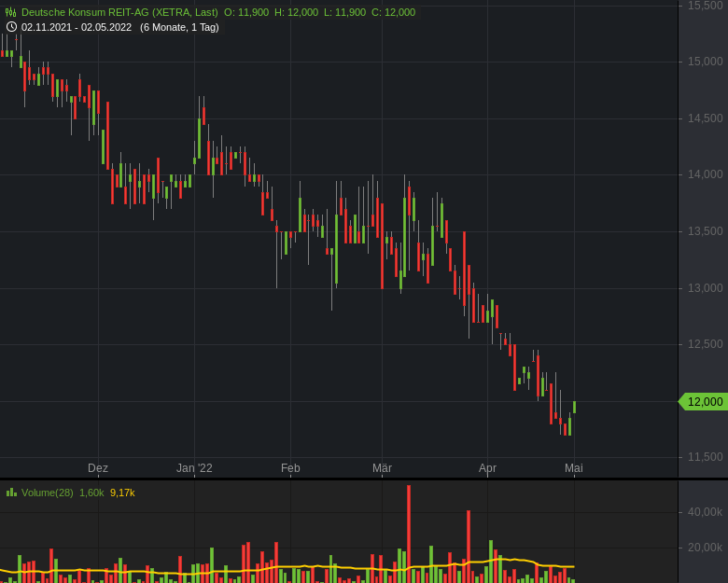Image resolution: width=728 pixels, height=583 pixels.
Task: Click the volume bars icon
Action: pyautogui.click(x=11, y=493)
